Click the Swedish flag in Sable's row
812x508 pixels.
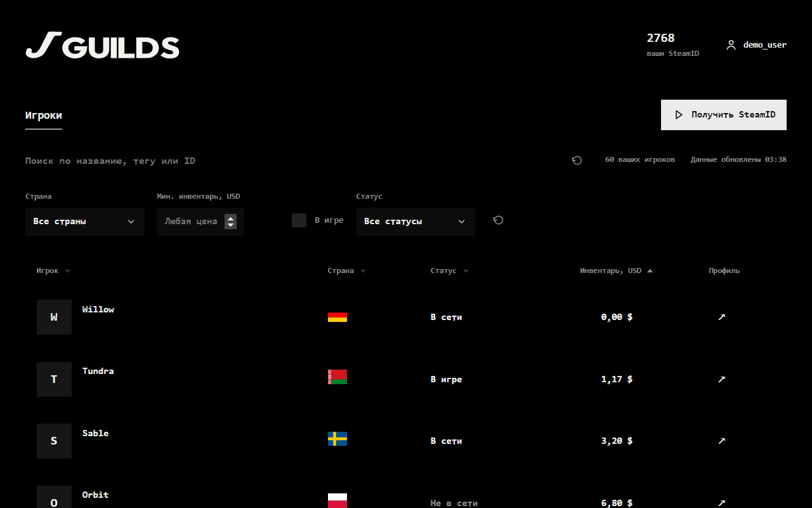(337, 439)
